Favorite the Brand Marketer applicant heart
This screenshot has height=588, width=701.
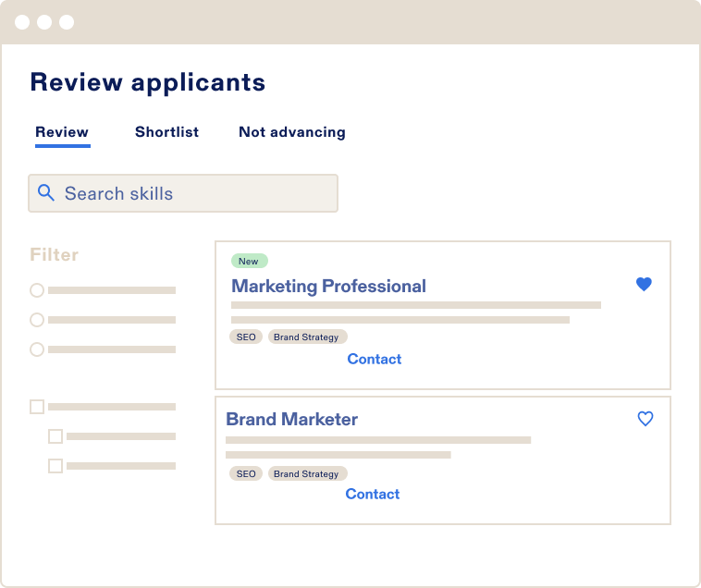(x=646, y=419)
